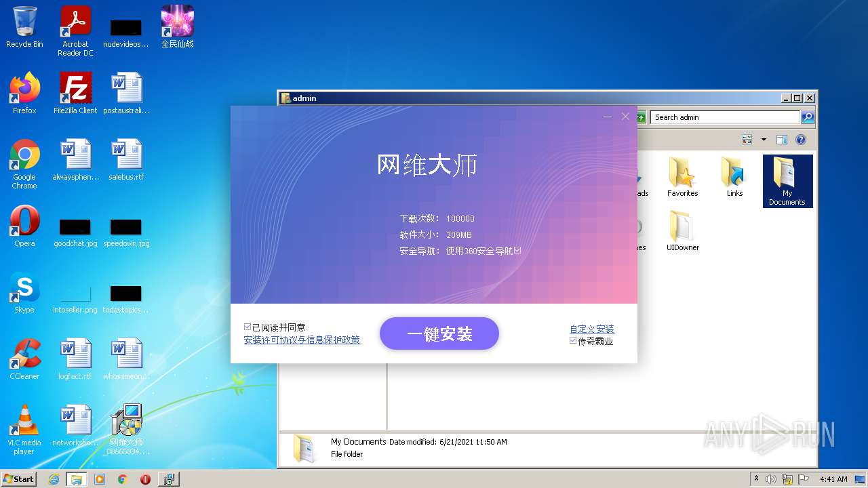Select the My Documents folder icon
Screen dimensions: 868x488
click(x=787, y=181)
